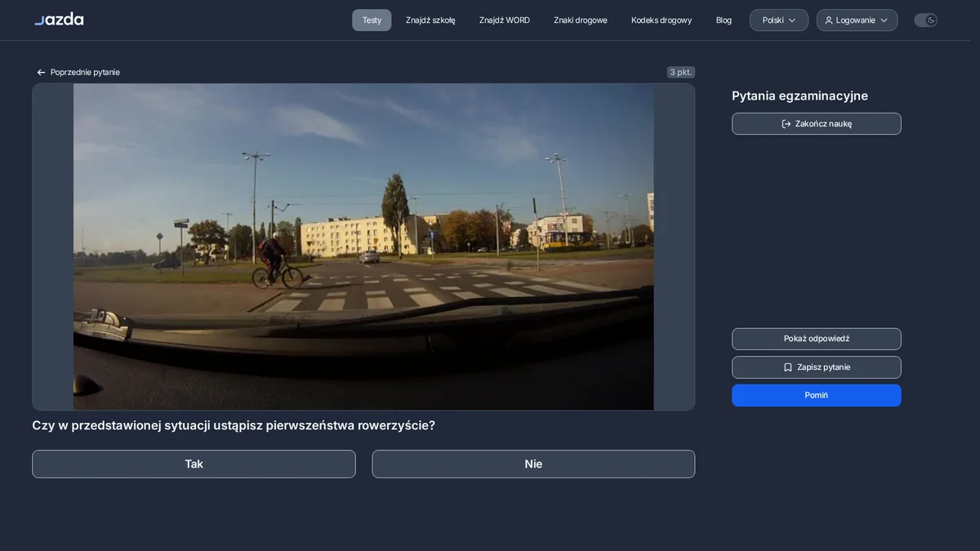Click the question text about rowerzyście
The width and height of the screenshot is (980, 551).
click(234, 425)
